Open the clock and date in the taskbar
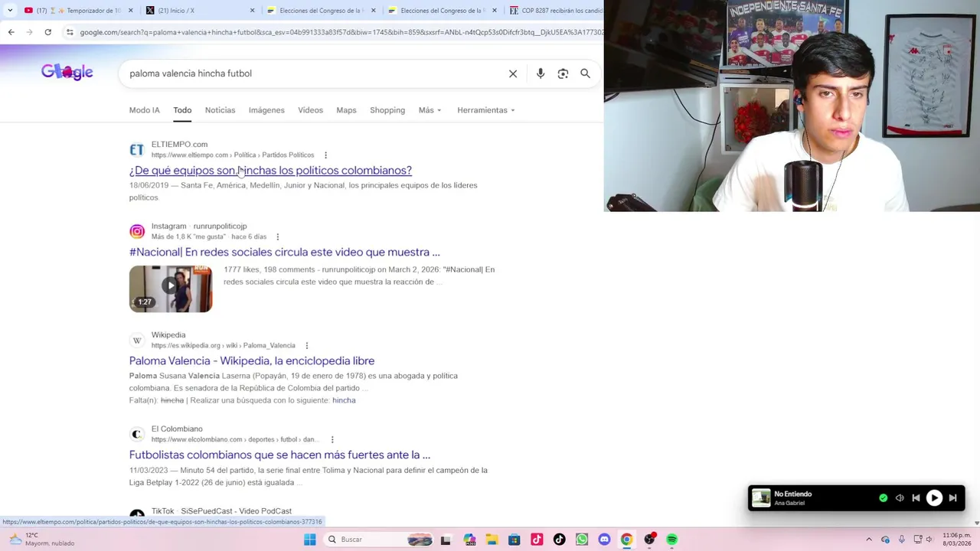The image size is (980, 551). (x=957, y=540)
